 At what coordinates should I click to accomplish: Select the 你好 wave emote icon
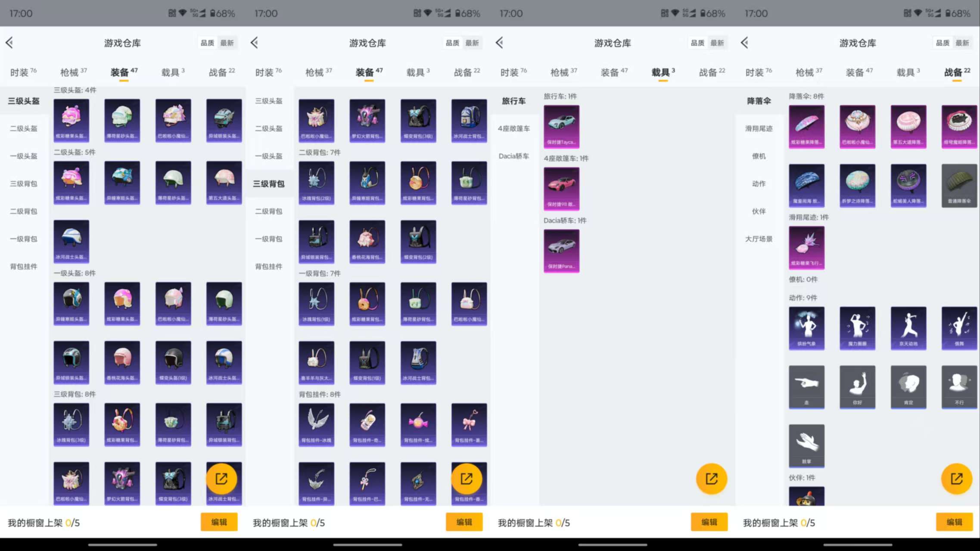857,387
